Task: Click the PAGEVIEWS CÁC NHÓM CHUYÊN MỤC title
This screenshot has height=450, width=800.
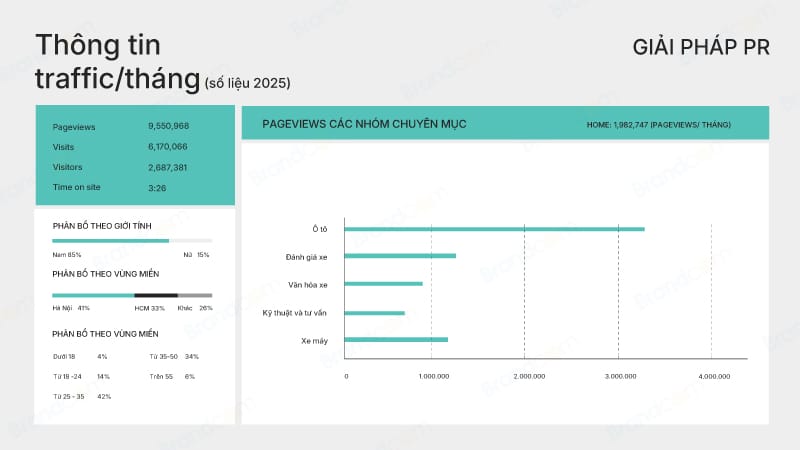Action: 364,124
